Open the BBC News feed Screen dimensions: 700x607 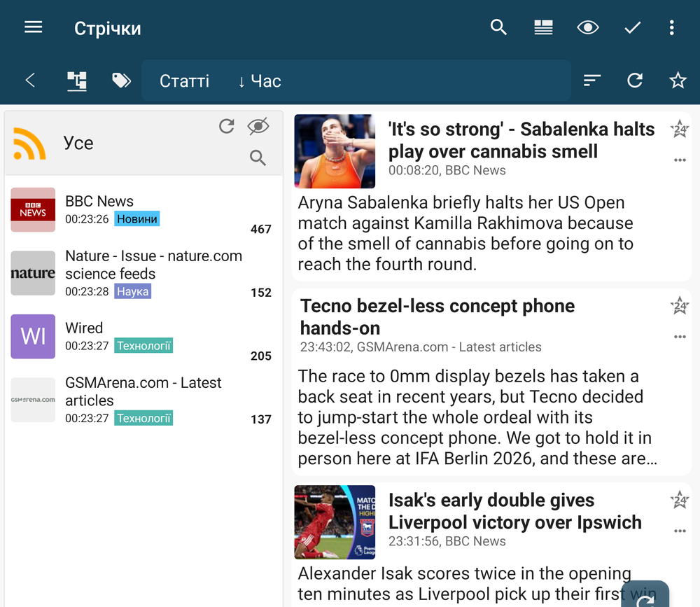pos(143,210)
